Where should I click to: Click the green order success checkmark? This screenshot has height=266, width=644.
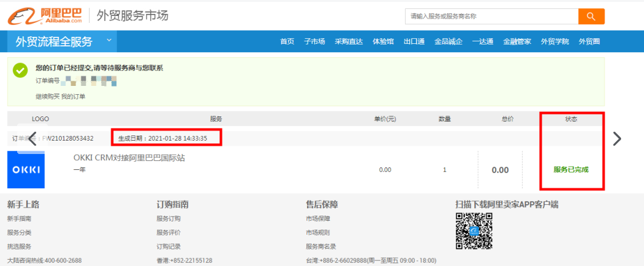click(20, 70)
